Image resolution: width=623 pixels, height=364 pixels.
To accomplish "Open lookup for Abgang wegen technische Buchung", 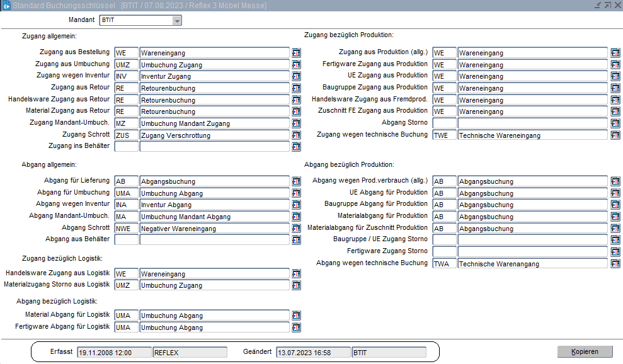I will tap(615, 264).
